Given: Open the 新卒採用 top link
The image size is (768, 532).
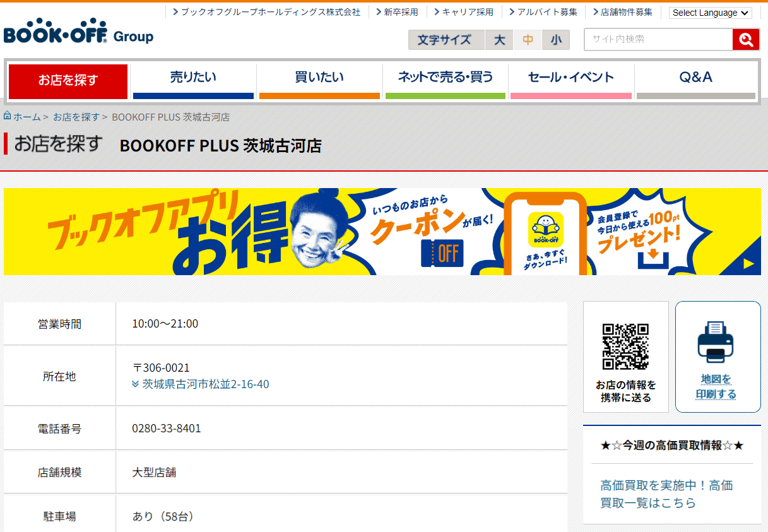Looking at the screenshot, I should tap(401, 12).
